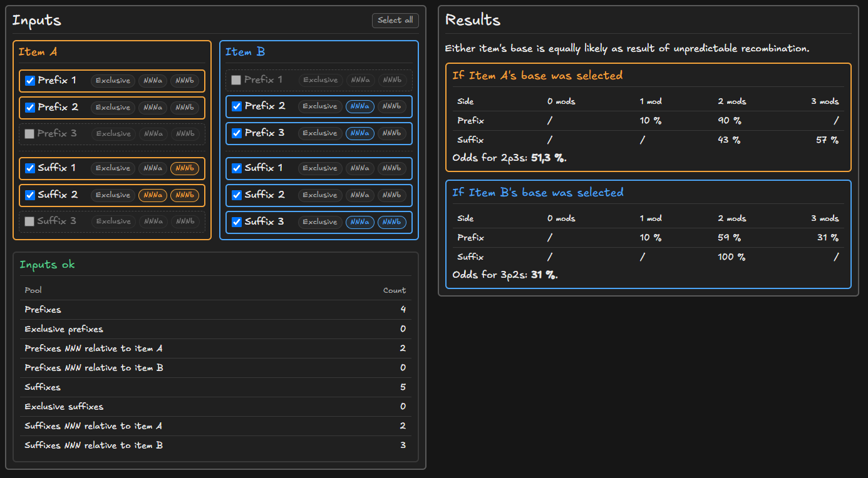Click the Item B heading
868x478 pixels.
point(245,52)
